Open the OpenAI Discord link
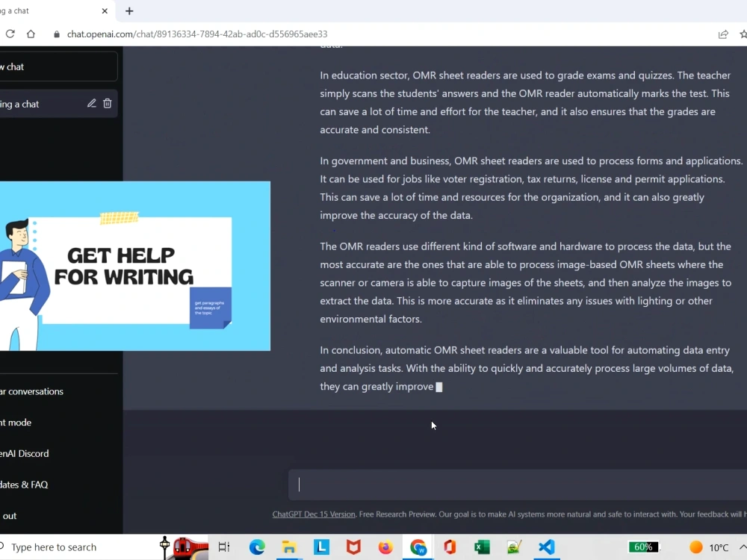747x560 pixels. click(x=25, y=454)
